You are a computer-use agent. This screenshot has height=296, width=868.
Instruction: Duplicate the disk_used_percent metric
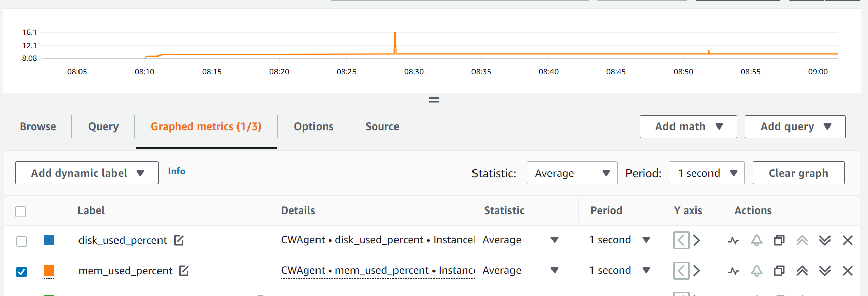coord(779,240)
